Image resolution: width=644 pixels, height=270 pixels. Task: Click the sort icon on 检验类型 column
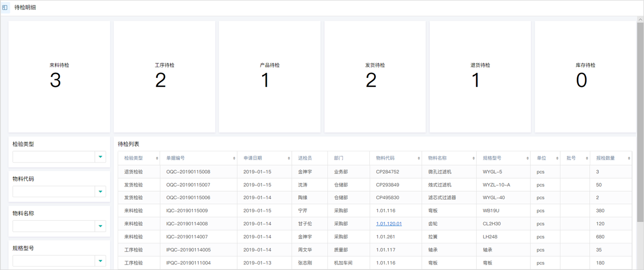157,158
